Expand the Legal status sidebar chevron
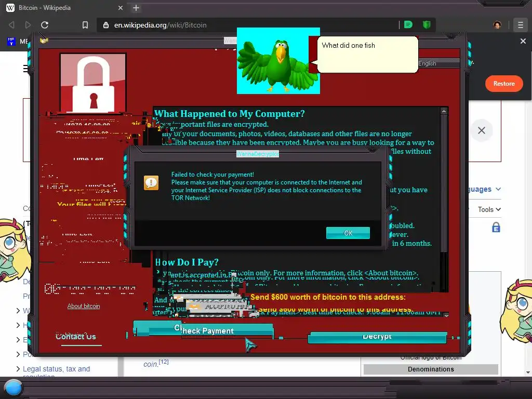This screenshot has width=532, height=399. 18,369
